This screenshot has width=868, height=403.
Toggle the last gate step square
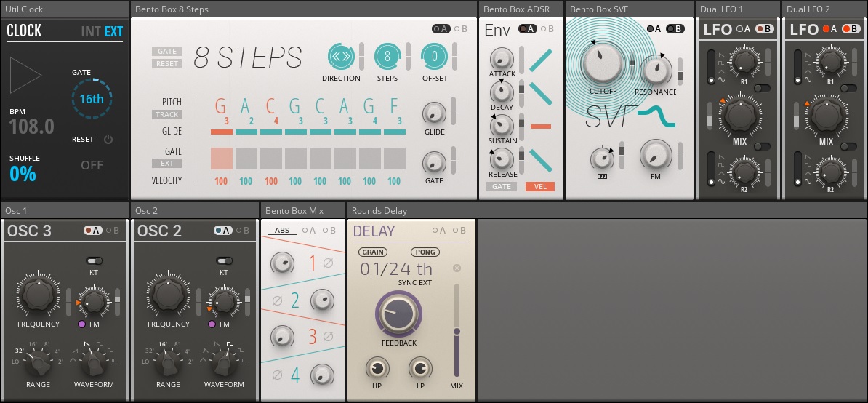(x=394, y=159)
